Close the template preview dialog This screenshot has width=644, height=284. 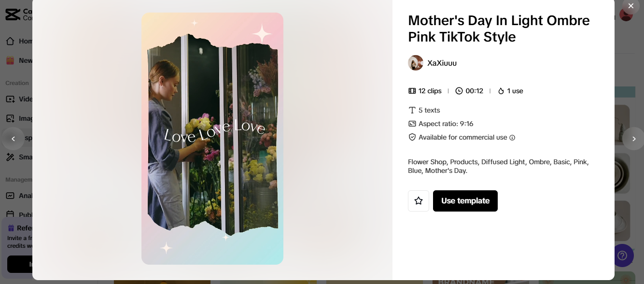click(630, 6)
